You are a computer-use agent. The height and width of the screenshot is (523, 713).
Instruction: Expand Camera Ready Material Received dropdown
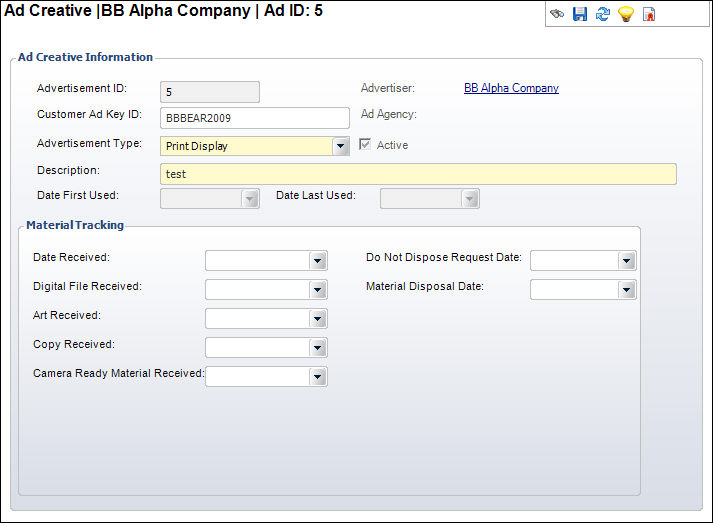click(x=318, y=377)
